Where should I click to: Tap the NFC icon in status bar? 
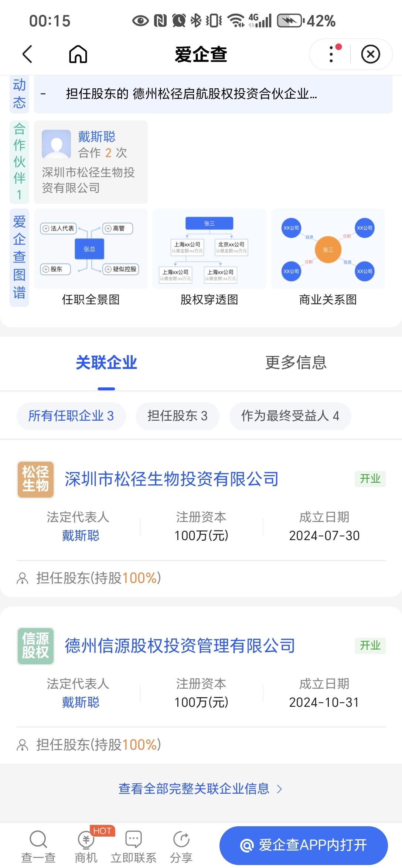click(160, 21)
